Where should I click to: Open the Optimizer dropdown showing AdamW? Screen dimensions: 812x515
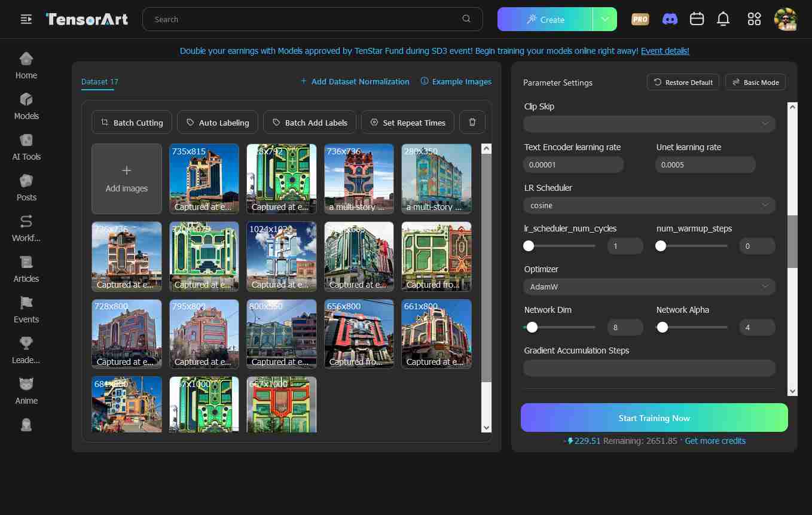[649, 287]
